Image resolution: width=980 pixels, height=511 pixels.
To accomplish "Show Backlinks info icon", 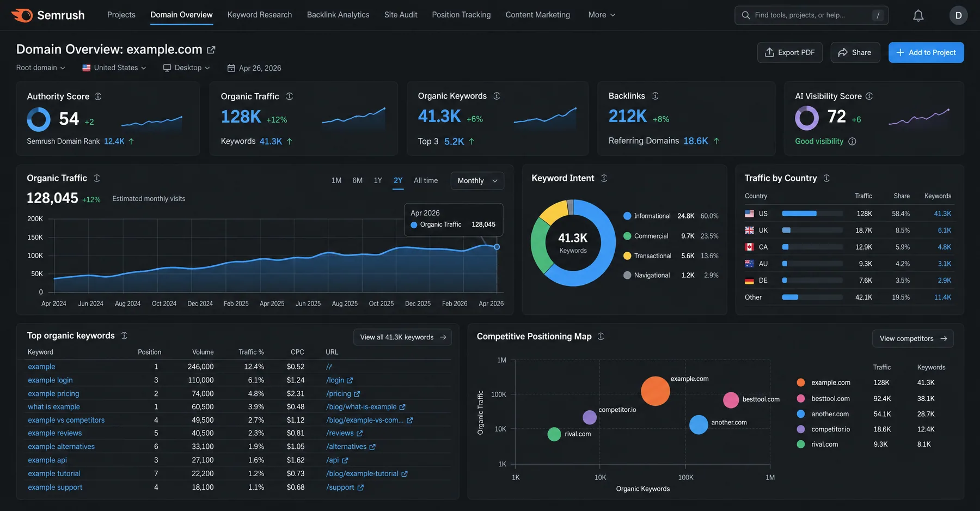I will (x=656, y=96).
